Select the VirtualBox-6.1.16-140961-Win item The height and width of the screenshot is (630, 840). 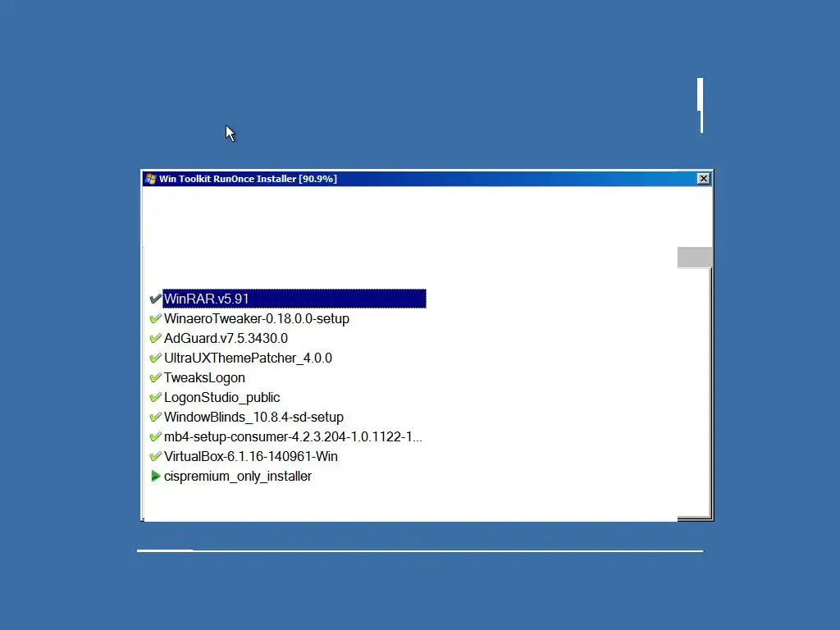pos(251,456)
